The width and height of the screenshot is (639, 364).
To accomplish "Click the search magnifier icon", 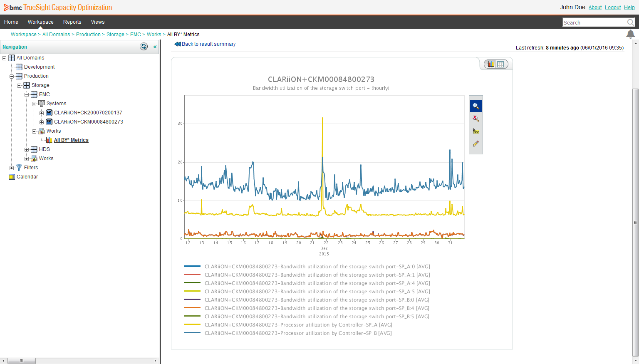I will click(x=631, y=22).
